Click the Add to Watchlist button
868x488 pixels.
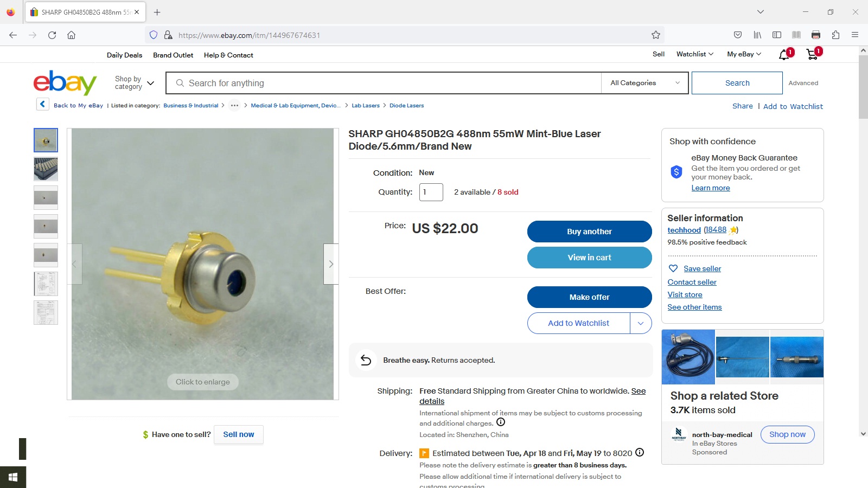[x=578, y=323]
